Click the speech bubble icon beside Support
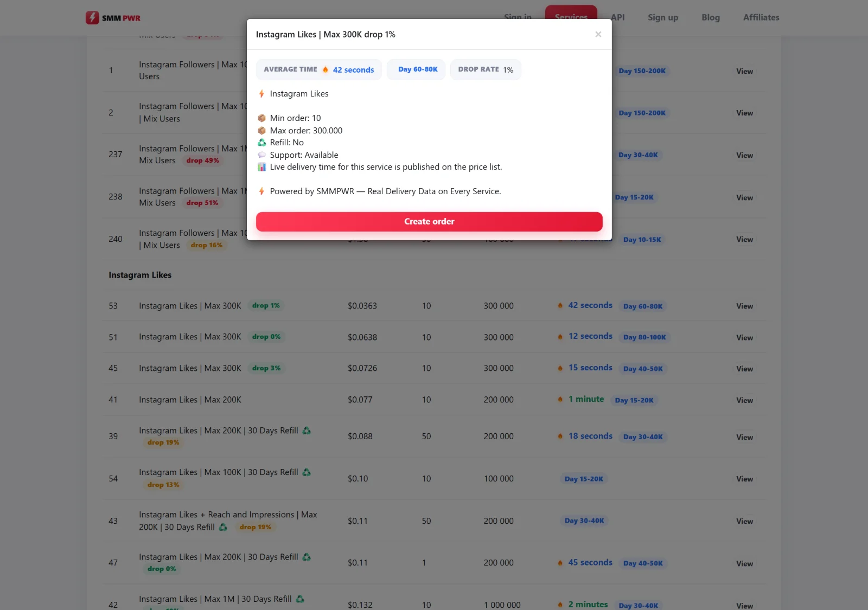The width and height of the screenshot is (868, 610). pos(261,155)
